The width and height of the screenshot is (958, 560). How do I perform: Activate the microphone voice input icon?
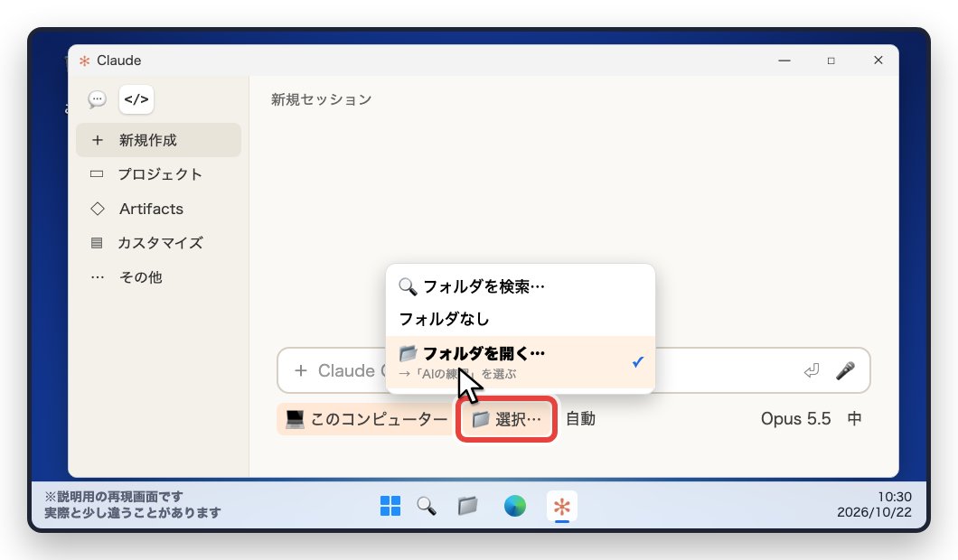tap(845, 370)
